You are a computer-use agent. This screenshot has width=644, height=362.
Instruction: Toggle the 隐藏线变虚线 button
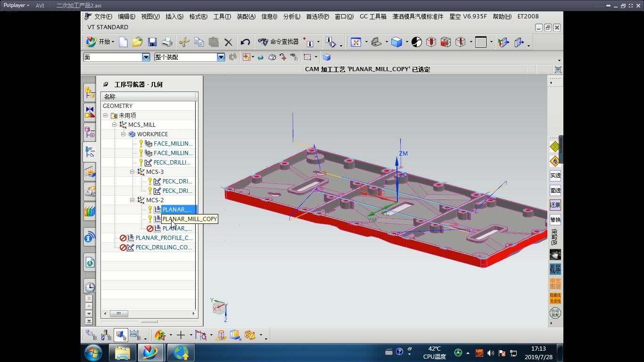coord(555,298)
